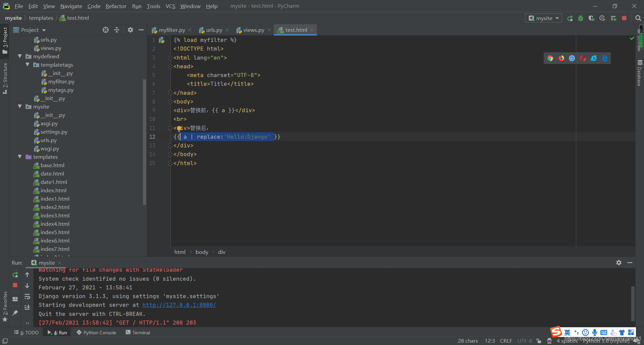
Task: Collapse the templates folder
Action: click(x=20, y=157)
